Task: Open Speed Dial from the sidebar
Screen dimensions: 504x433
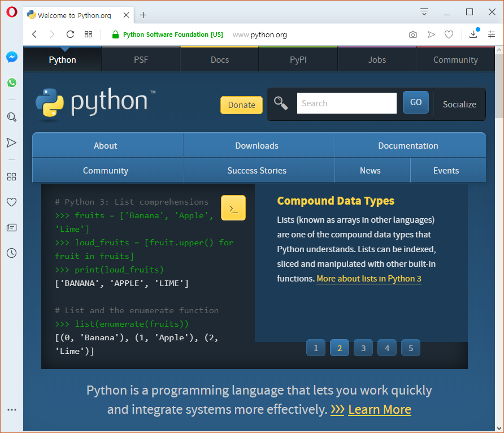Action: [x=11, y=176]
